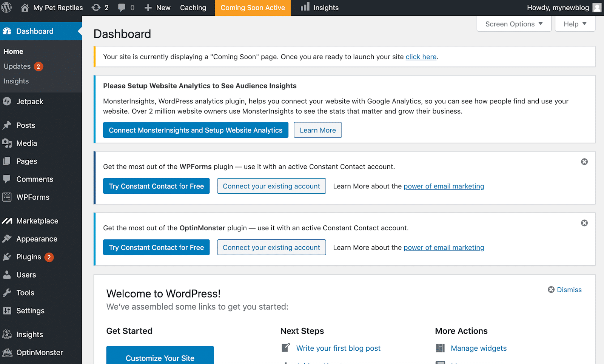Click the Posts pushpin icon

[7, 125]
